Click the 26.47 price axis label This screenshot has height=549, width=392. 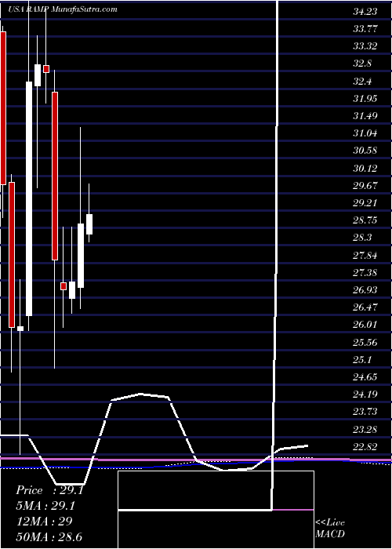365,307
